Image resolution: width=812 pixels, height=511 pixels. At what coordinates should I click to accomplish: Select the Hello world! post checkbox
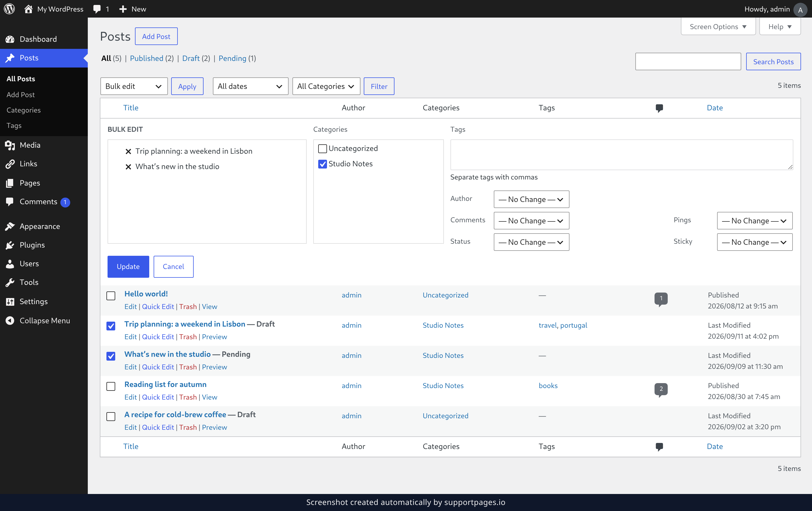click(111, 296)
